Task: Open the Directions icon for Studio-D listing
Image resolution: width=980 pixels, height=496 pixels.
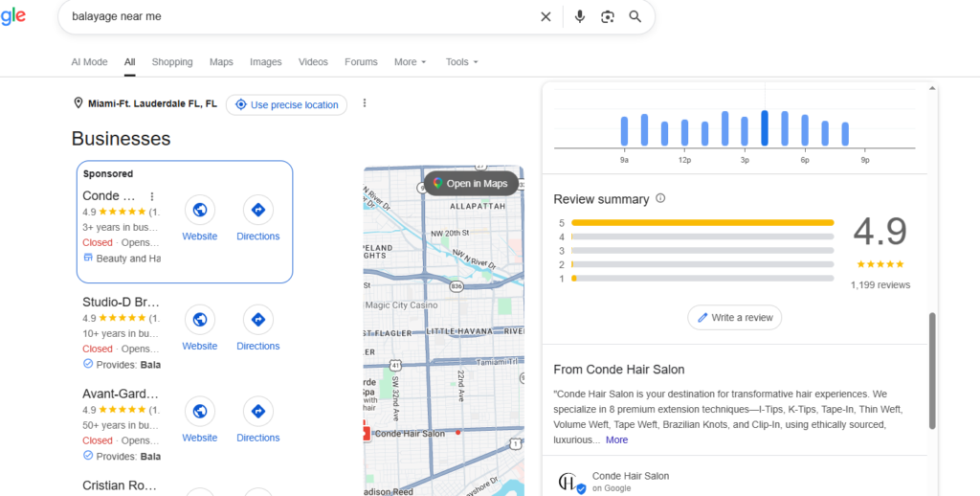Action: point(258,320)
